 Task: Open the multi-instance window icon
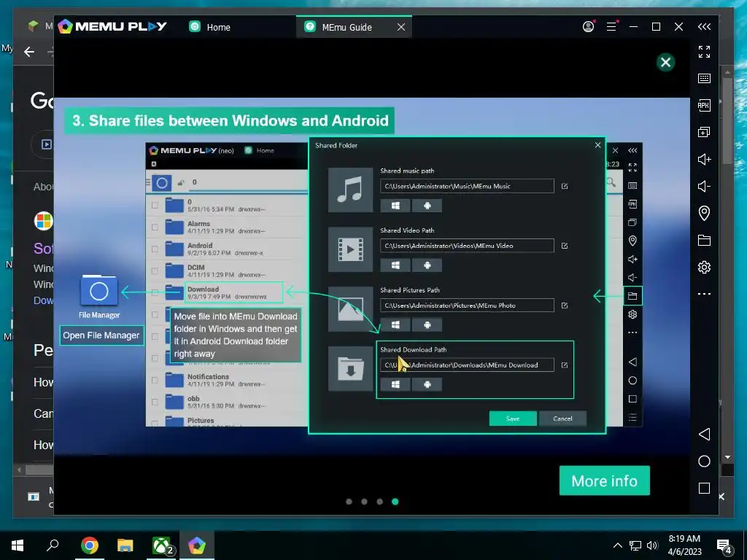704,132
